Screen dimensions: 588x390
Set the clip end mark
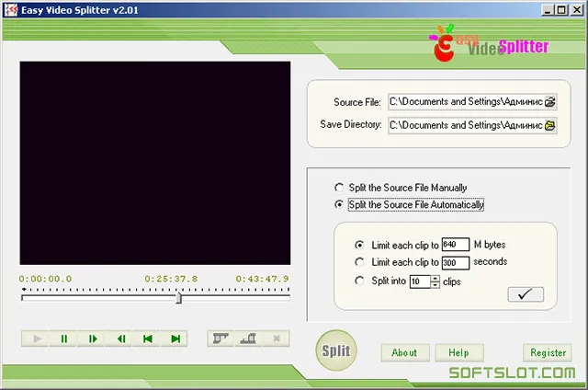[x=248, y=338]
